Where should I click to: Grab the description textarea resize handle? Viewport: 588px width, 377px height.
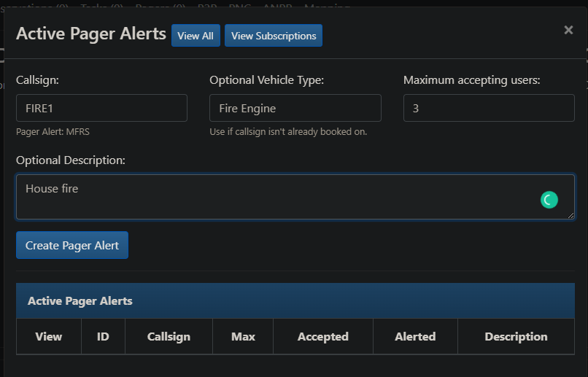click(x=570, y=216)
